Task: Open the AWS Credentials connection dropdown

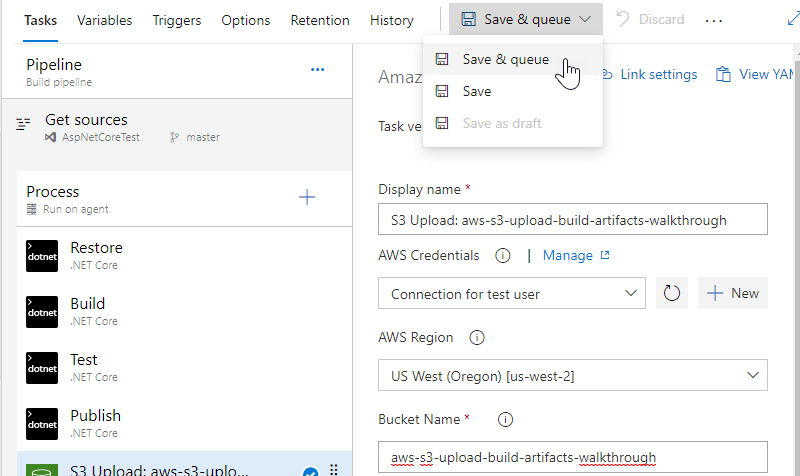Action: pyautogui.click(x=511, y=294)
